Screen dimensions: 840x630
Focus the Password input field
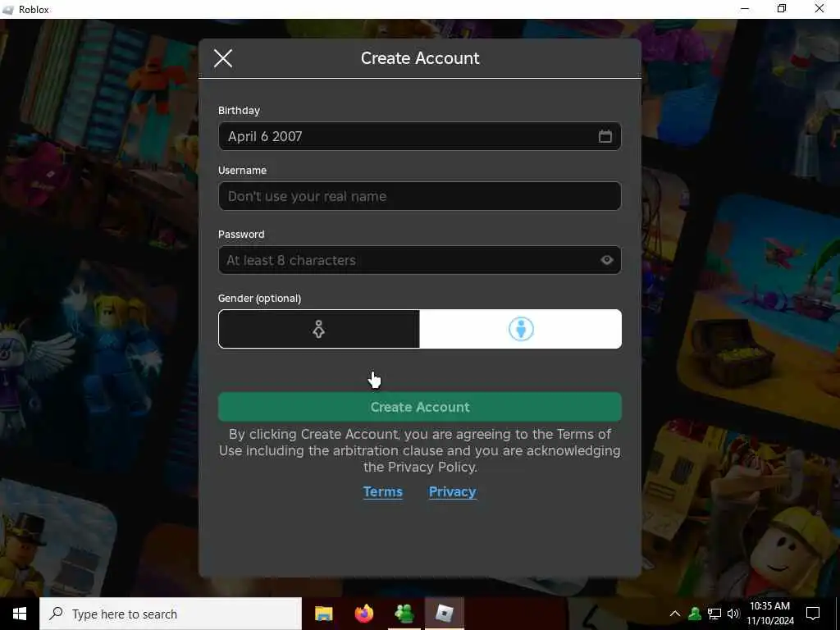tap(419, 260)
